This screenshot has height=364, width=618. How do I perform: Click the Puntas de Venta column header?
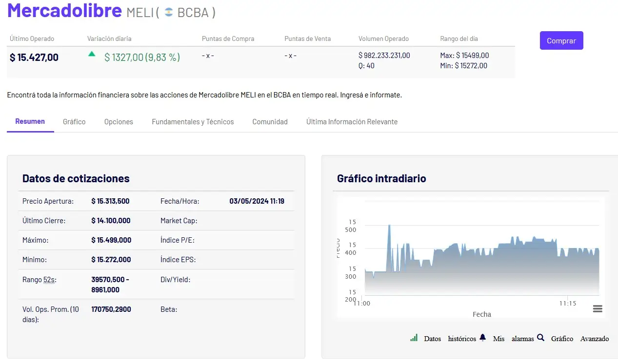point(308,38)
